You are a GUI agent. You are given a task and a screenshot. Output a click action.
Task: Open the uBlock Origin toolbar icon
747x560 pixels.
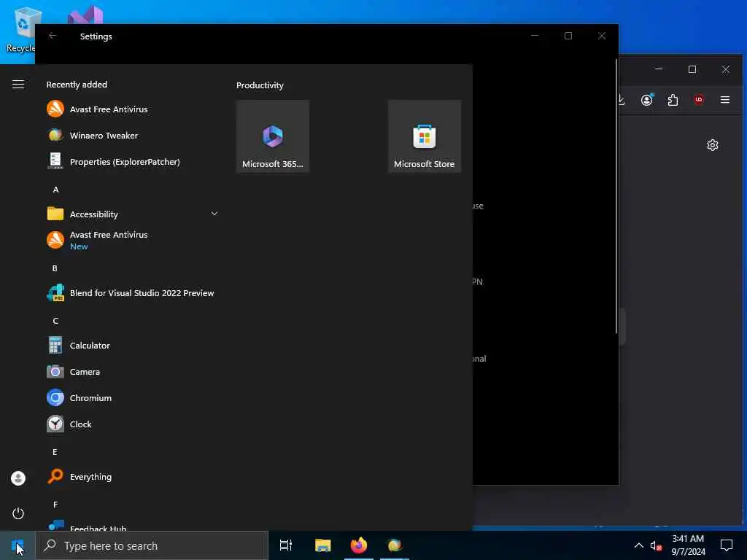[x=698, y=100]
